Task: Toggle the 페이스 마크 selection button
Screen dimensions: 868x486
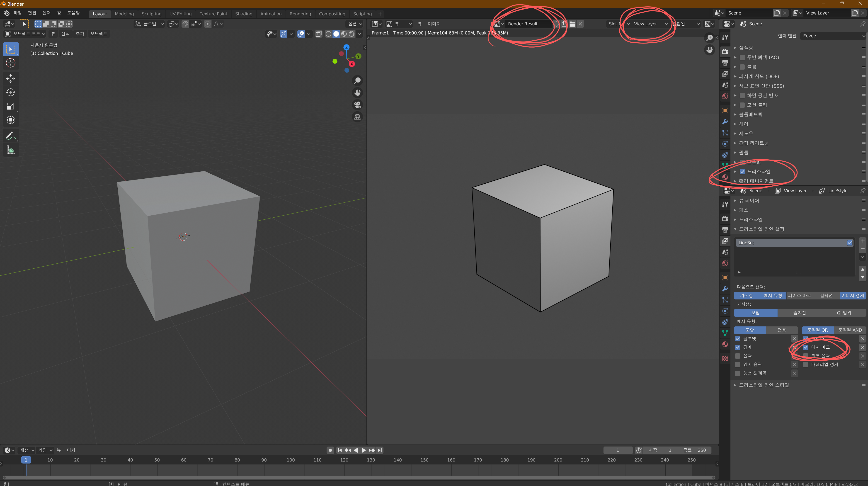Action: [799, 296]
